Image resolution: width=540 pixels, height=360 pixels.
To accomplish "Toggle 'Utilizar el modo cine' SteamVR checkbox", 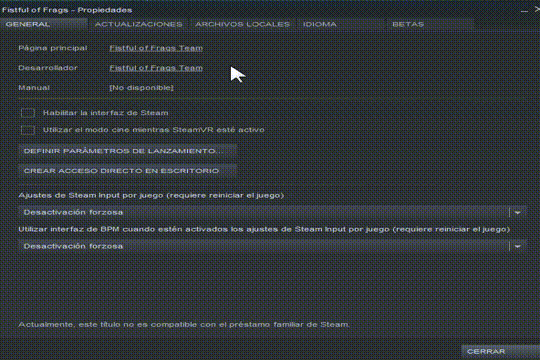I will point(28,130).
